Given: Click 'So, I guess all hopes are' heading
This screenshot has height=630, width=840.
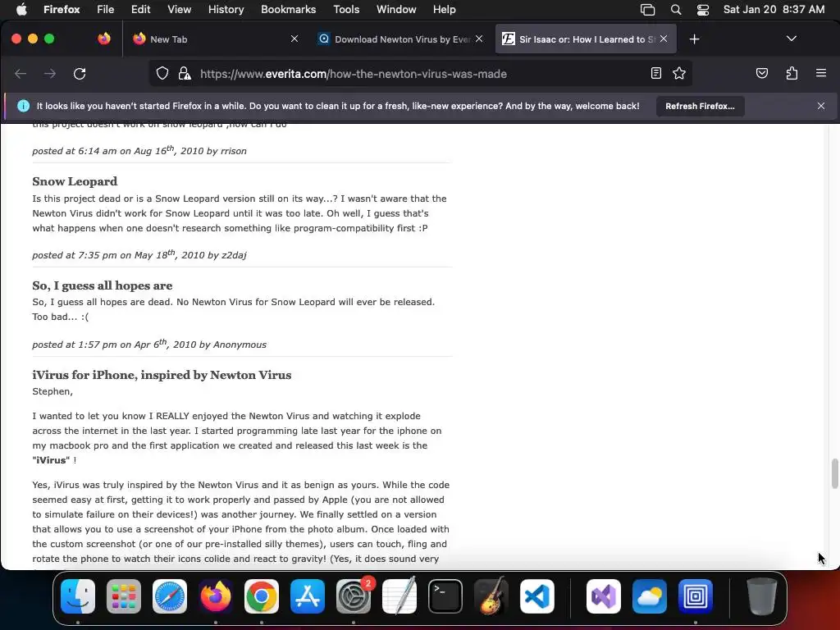Looking at the screenshot, I should pyautogui.click(x=103, y=285).
